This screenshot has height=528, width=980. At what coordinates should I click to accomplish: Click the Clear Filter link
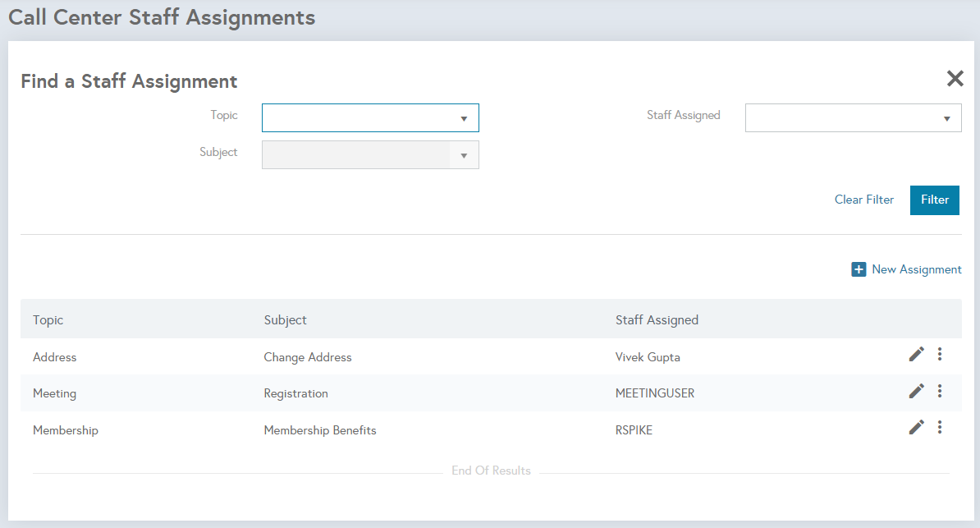pyautogui.click(x=863, y=200)
